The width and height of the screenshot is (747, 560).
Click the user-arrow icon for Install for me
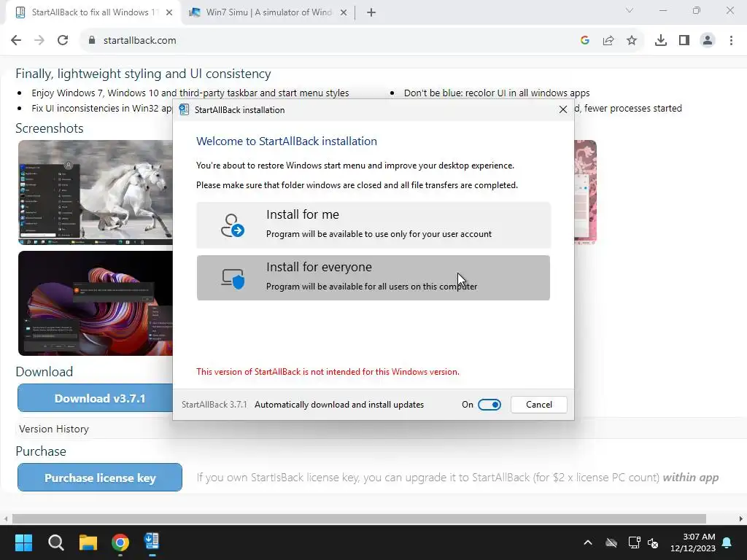tap(232, 225)
